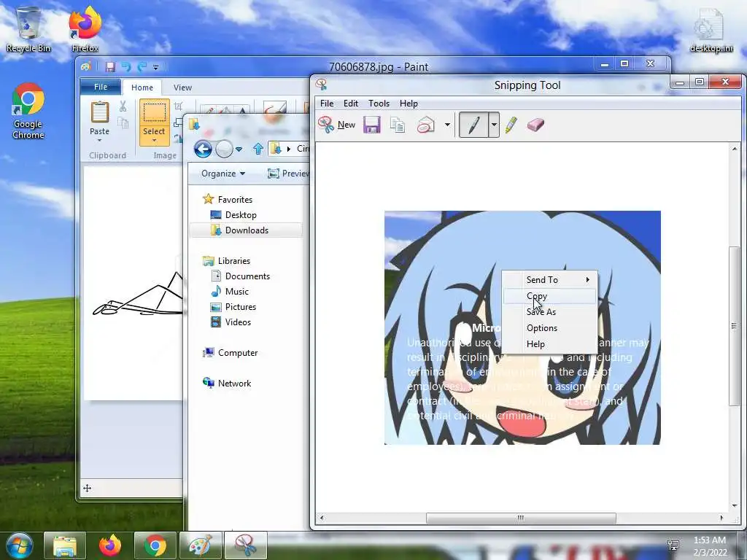Click the File Explorer taskbar icon

click(65, 545)
